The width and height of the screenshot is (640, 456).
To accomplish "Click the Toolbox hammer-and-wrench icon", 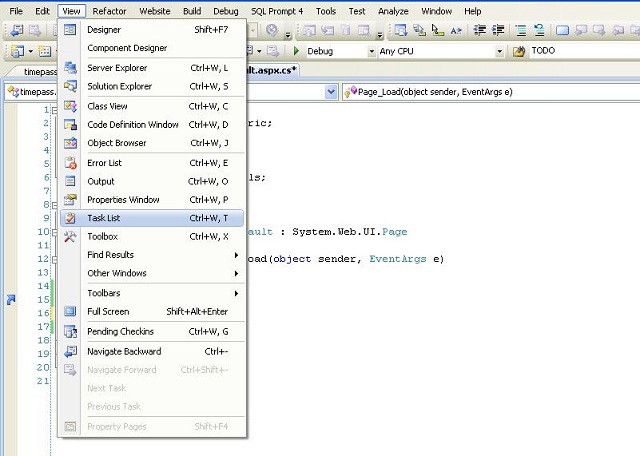I will [70, 236].
